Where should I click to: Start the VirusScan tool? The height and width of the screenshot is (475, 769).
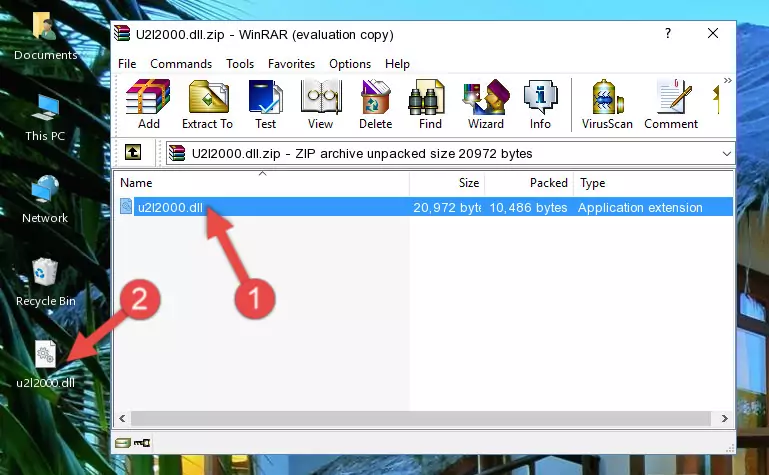point(607,104)
